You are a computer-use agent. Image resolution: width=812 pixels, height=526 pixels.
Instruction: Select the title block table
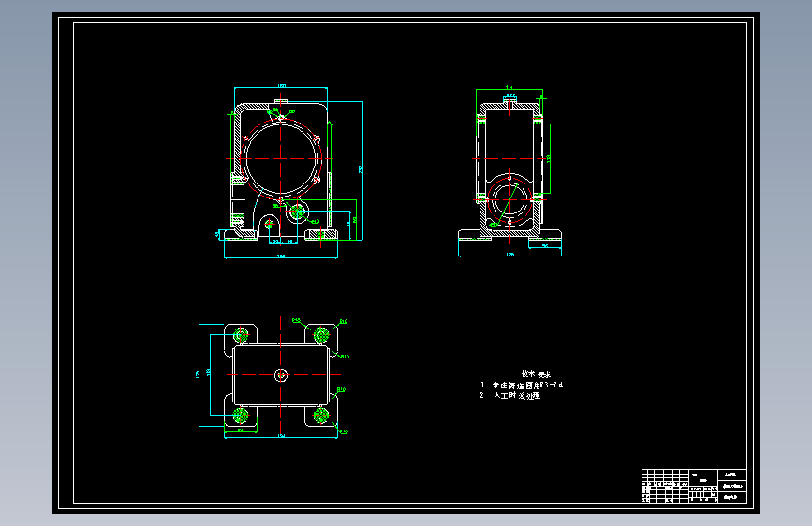694,486
